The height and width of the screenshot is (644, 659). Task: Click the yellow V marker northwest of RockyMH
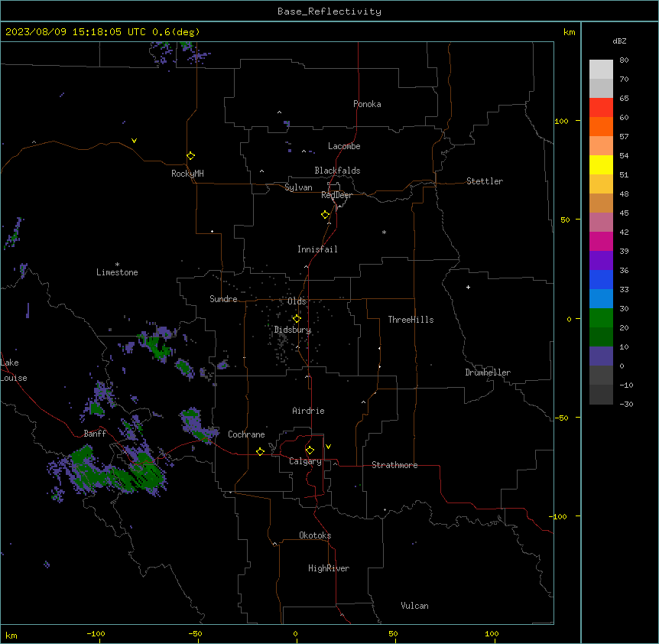point(134,141)
